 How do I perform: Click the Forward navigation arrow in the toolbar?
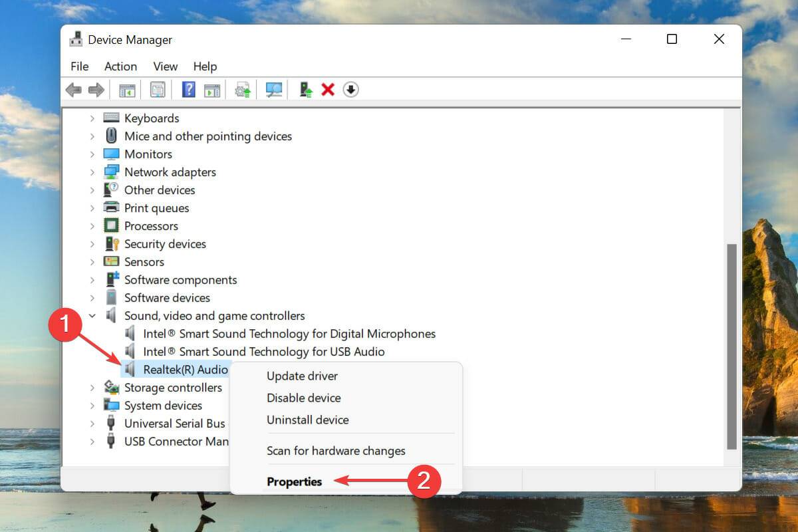click(96, 89)
